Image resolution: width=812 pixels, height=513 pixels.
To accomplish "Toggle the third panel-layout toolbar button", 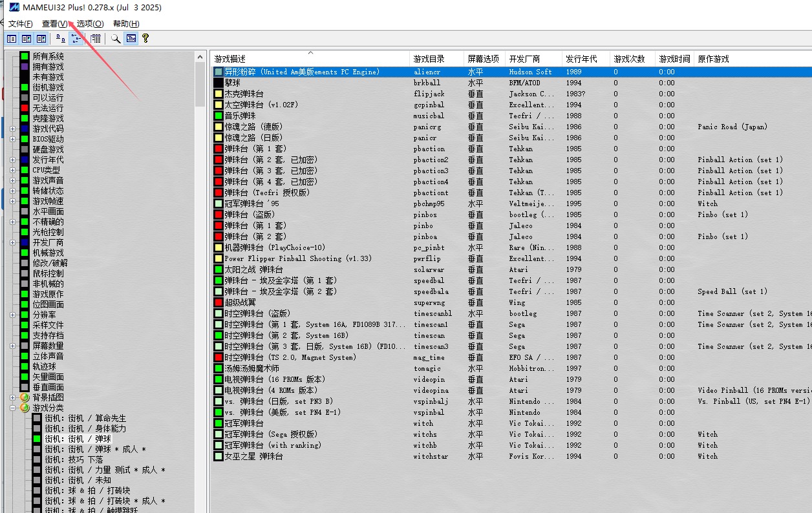I will tap(41, 39).
